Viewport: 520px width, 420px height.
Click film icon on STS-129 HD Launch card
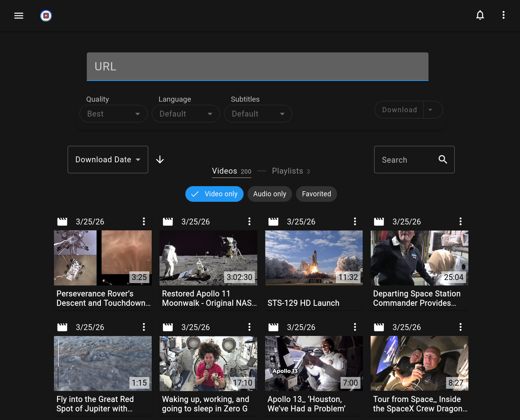point(273,222)
